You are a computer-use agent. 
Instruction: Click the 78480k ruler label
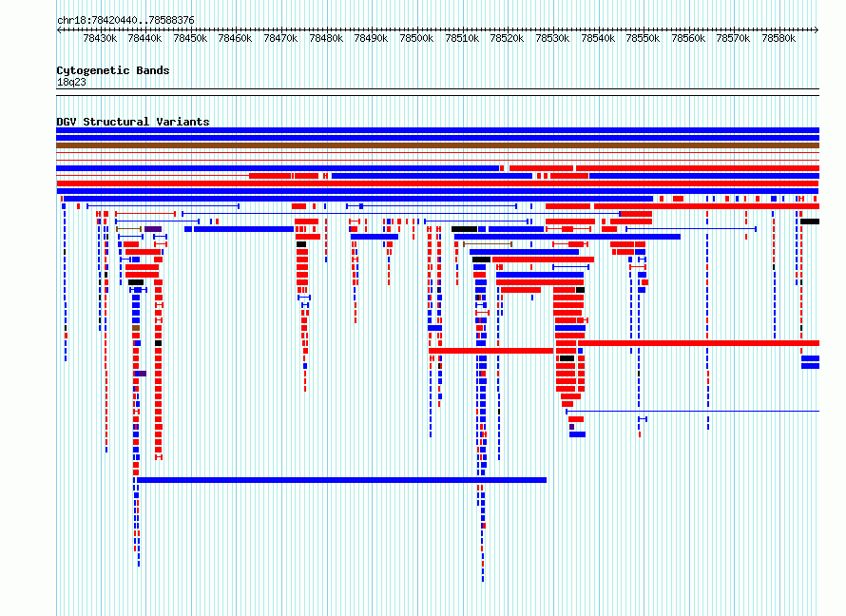[326, 38]
